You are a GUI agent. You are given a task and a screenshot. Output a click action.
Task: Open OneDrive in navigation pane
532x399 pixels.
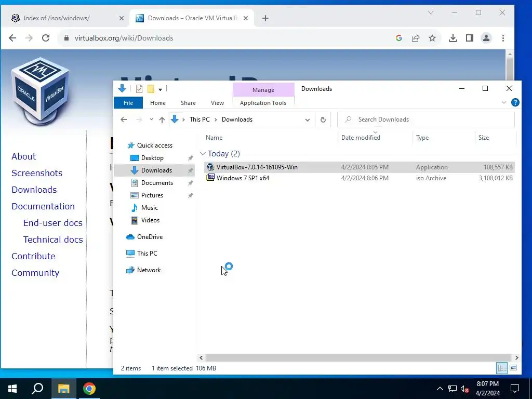coord(150,237)
